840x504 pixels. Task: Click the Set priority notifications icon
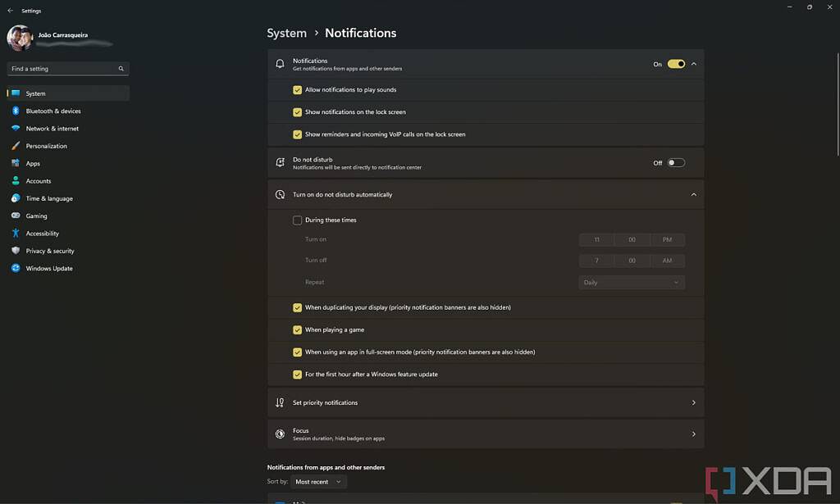point(279,402)
